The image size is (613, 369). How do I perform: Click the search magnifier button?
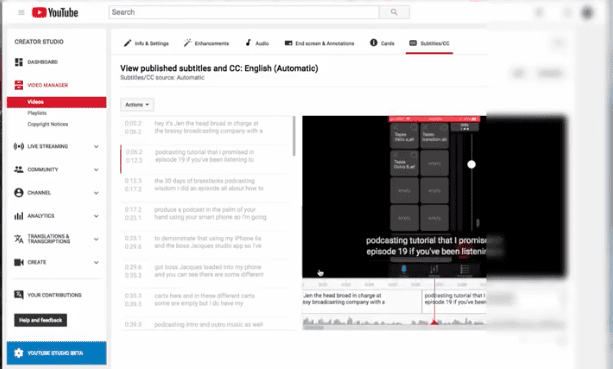[x=394, y=12]
